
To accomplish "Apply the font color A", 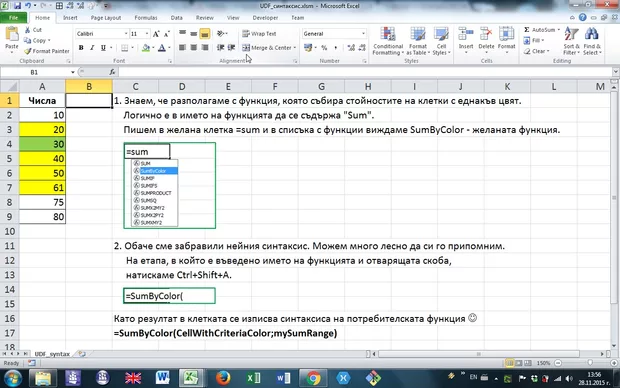I will pyautogui.click(x=162, y=48).
